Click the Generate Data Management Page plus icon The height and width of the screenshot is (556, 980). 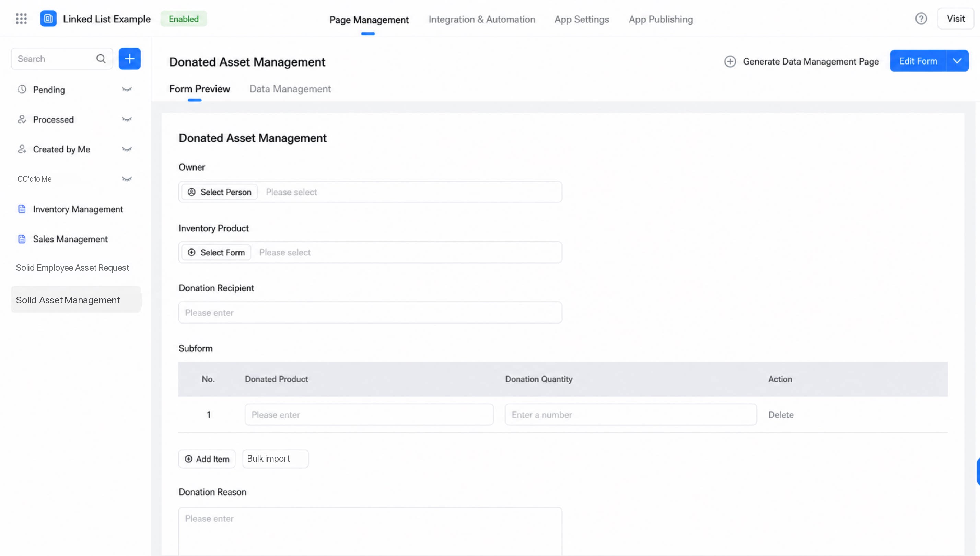pos(730,61)
